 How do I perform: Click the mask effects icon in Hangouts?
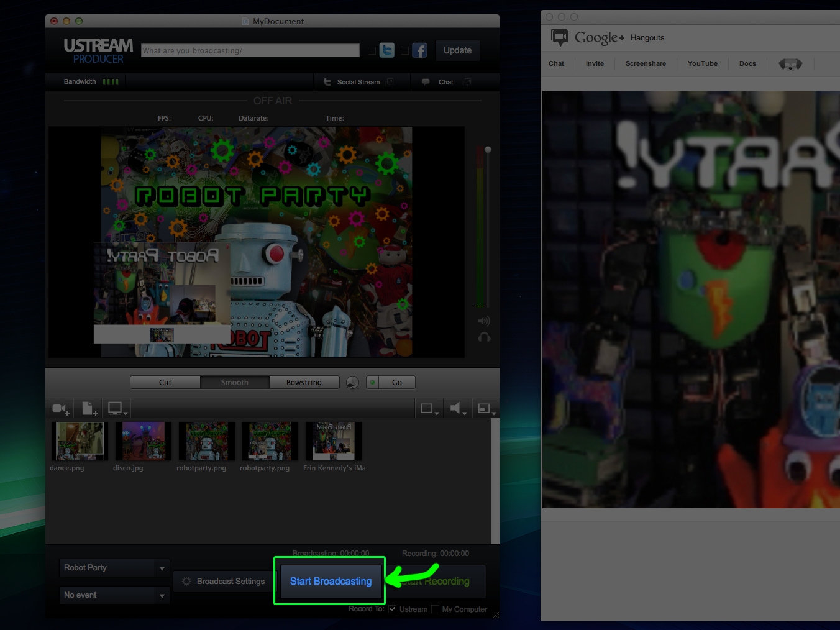[x=790, y=64]
